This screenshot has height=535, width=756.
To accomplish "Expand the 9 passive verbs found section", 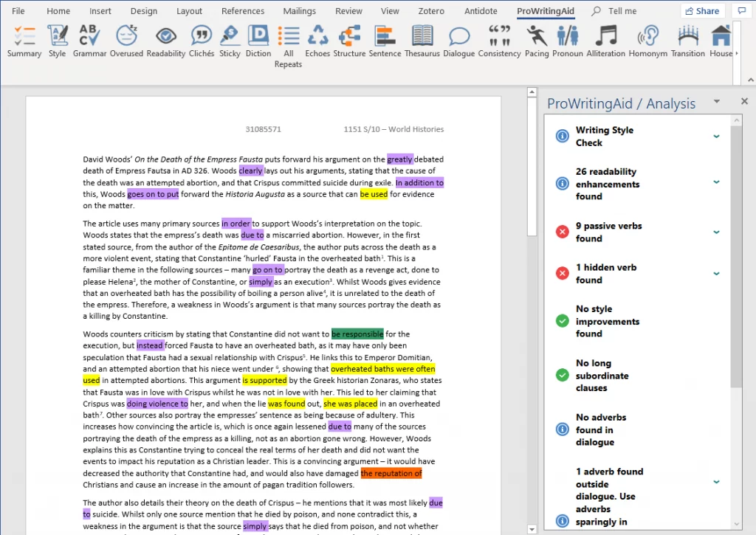I will (716, 232).
